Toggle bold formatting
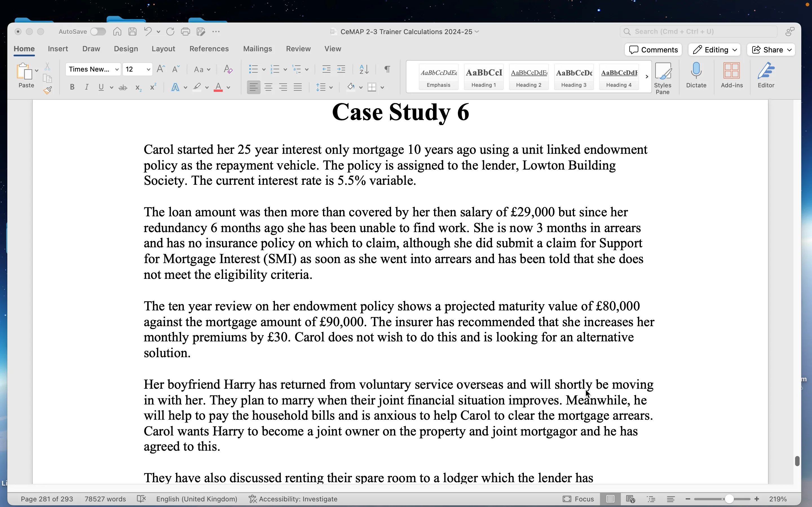 click(x=72, y=87)
